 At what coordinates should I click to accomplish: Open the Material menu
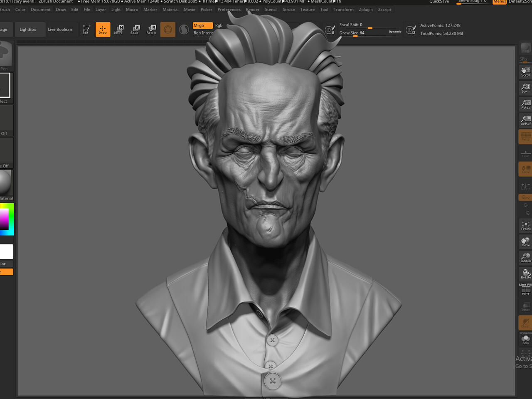170,10
